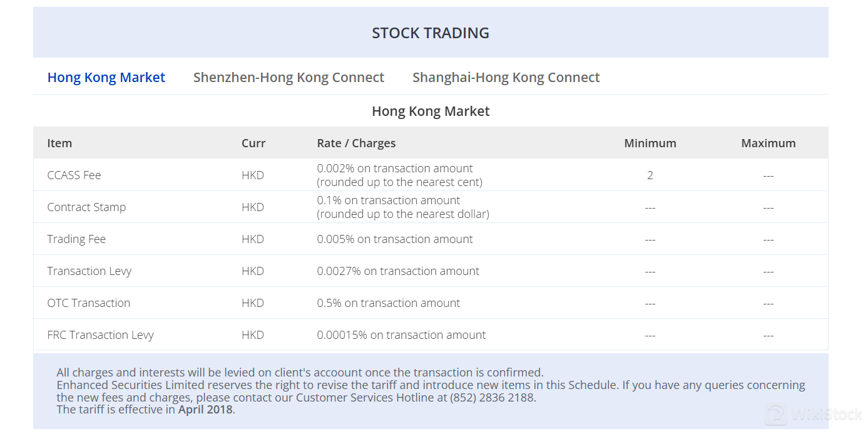Select the CCASS Fee row label
This screenshot has width=868, height=436.
74,175
